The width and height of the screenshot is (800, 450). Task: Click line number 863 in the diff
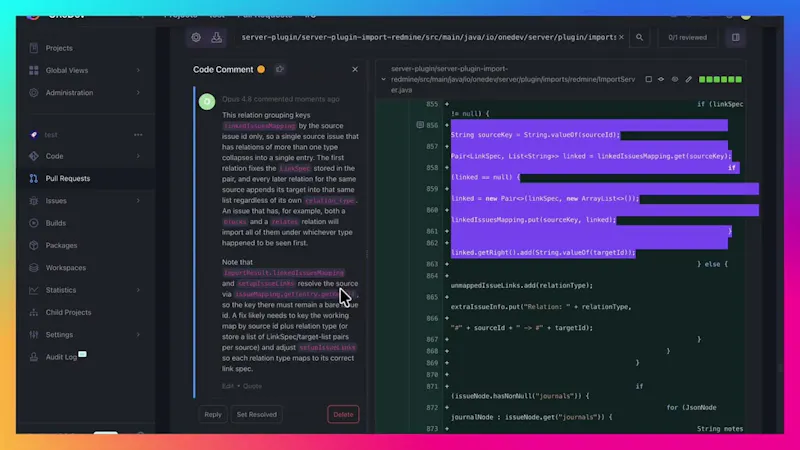tap(432, 264)
